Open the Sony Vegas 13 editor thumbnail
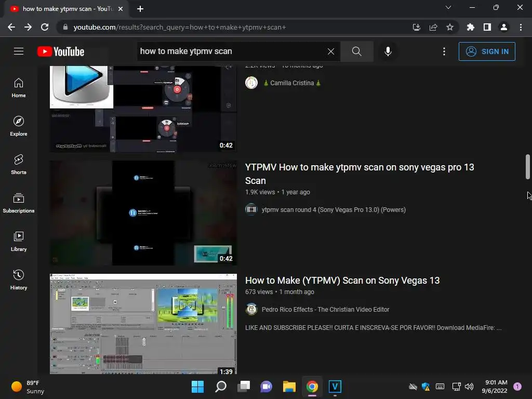Image resolution: width=532 pixels, height=399 pixels. [143, 324]
